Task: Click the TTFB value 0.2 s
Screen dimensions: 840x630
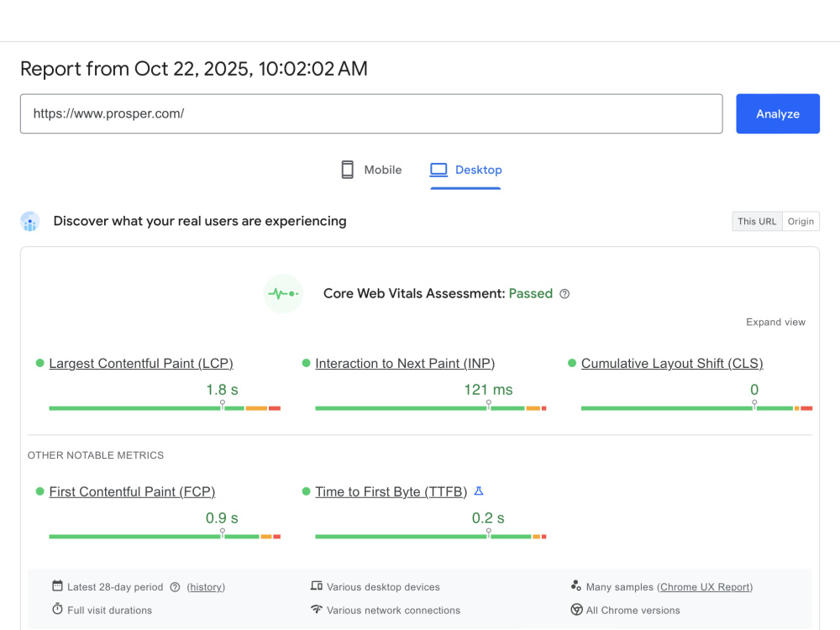Action: (x=488, y=518)
